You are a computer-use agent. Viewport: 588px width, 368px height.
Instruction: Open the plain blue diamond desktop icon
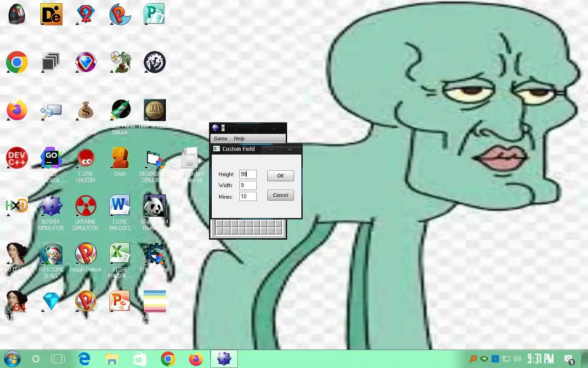(51, 302)
